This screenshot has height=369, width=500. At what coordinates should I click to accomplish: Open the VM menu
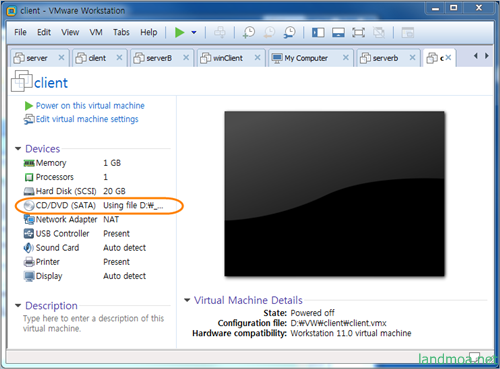[x=96, y=32]
